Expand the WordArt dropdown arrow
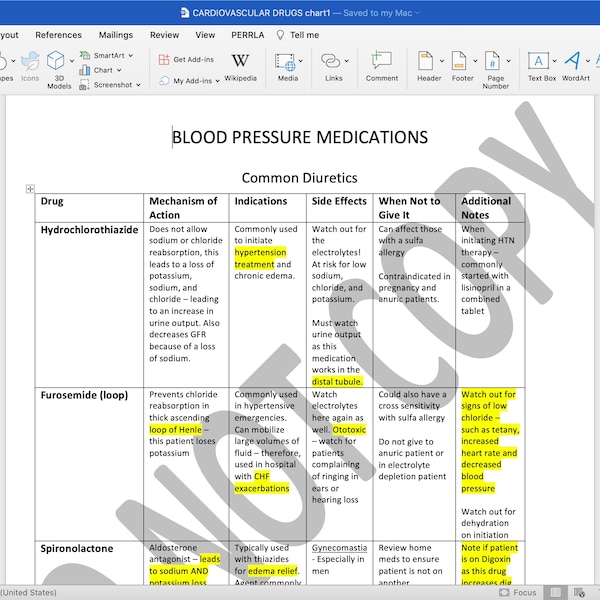The height and width of the screenshot is (600, 600). [588, 61]
